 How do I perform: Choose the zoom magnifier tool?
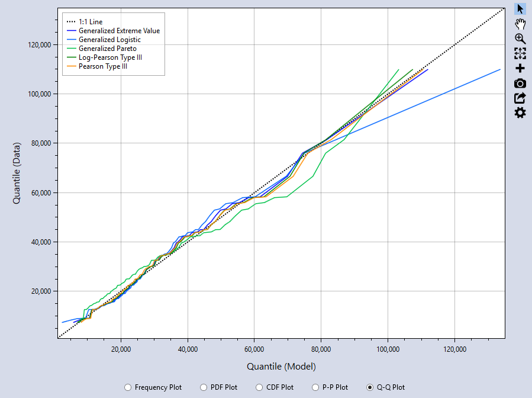(519, 38)
